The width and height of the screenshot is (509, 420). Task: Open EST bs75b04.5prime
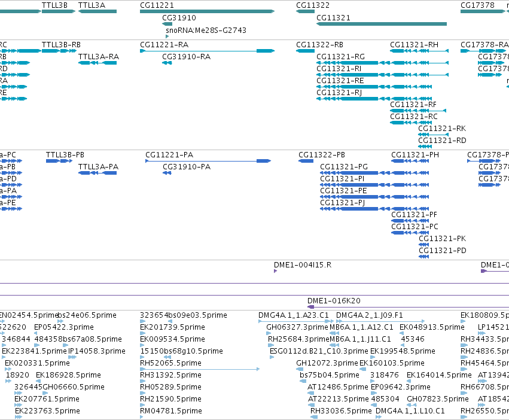pos(329,375)
